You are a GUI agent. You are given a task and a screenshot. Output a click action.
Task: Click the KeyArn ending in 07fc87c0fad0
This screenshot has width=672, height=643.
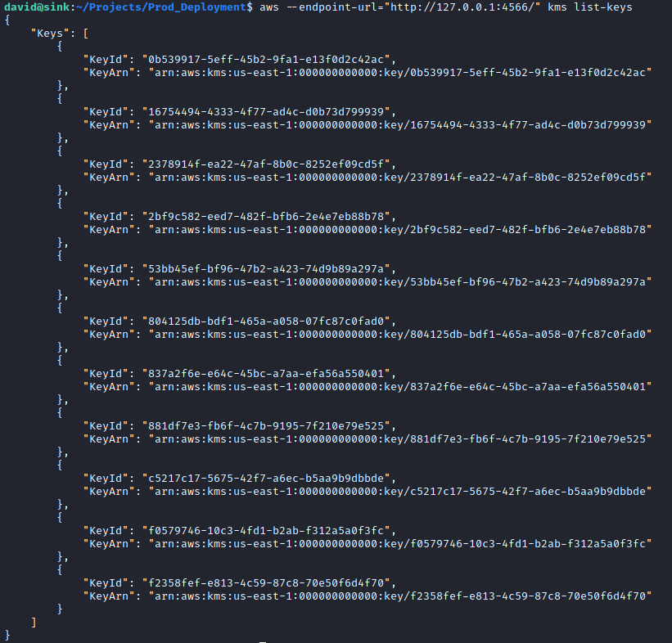point(399,334)
